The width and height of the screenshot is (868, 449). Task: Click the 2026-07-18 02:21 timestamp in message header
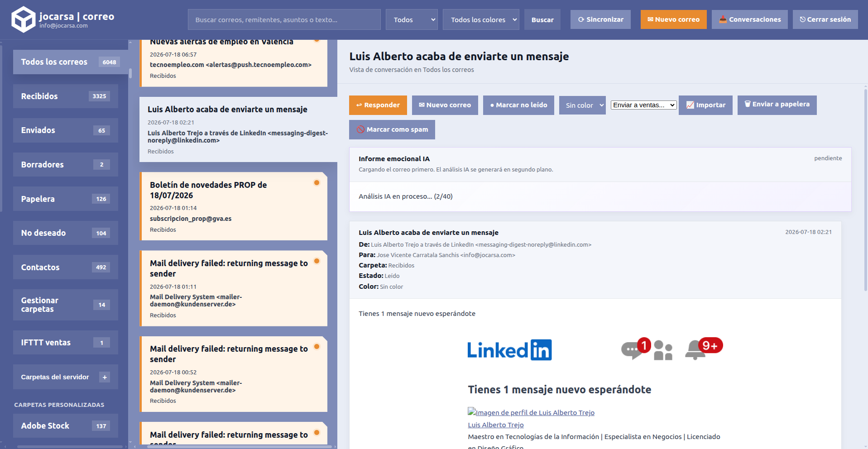(808, 232)
